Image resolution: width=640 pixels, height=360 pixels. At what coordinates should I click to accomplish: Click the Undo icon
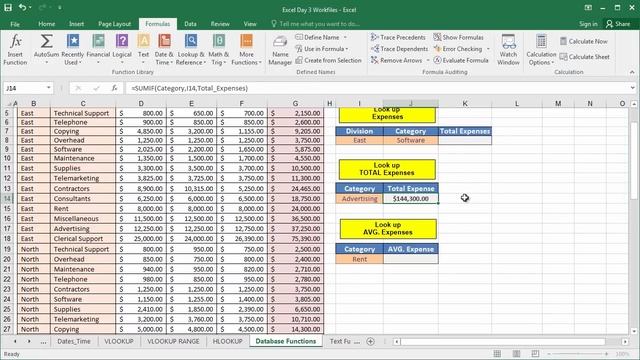point(22,7)
